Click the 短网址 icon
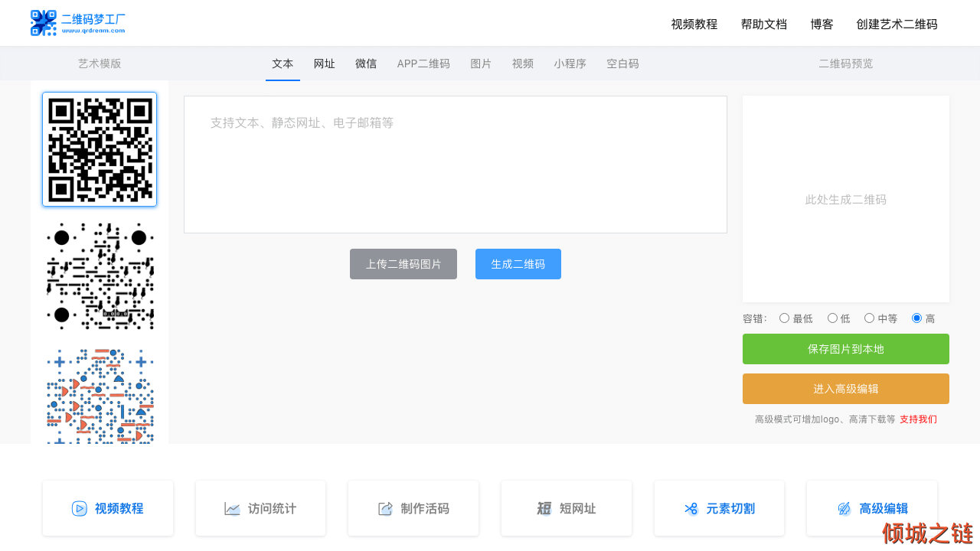980x551 pixels. pos(544,508)
